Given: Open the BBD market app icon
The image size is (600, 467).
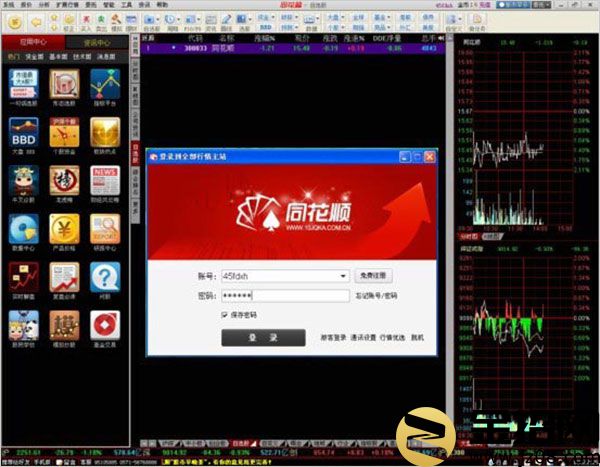Looking at the screenshot, I should click(x=24, y=132).
